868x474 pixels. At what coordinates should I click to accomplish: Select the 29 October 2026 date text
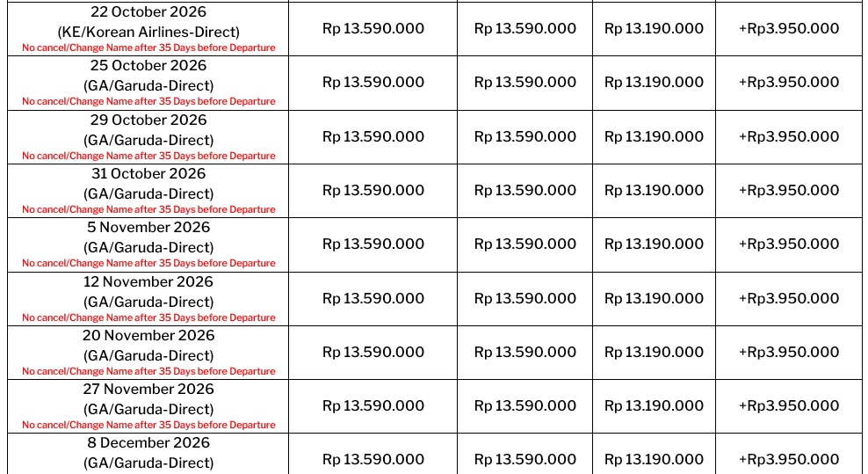(148, 120)
